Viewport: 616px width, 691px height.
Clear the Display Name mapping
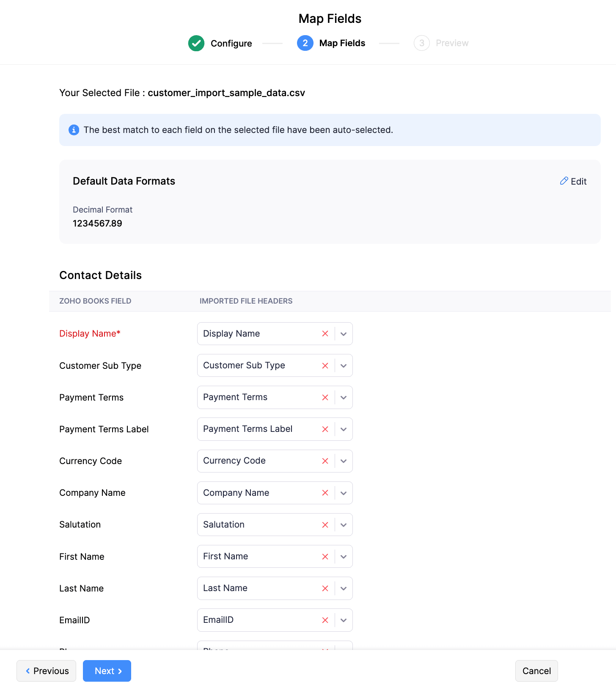coord(325,334)
